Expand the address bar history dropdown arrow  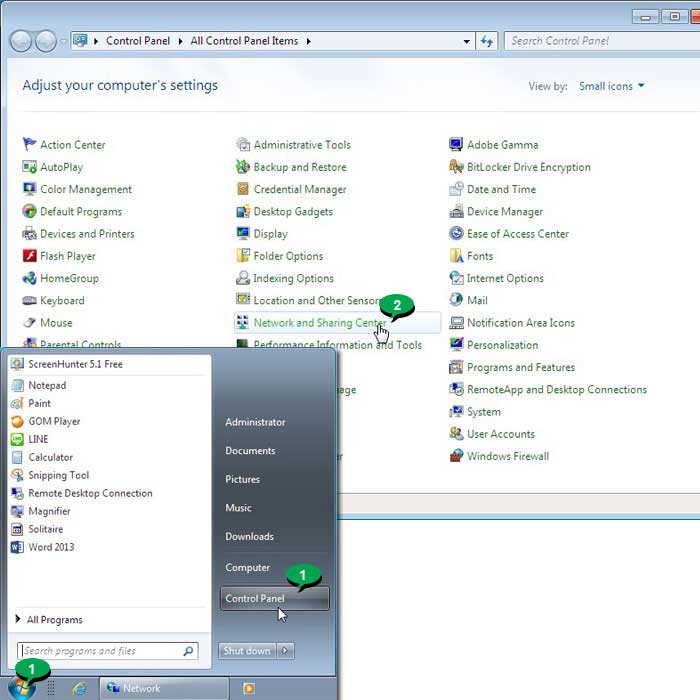pos(467,42)
